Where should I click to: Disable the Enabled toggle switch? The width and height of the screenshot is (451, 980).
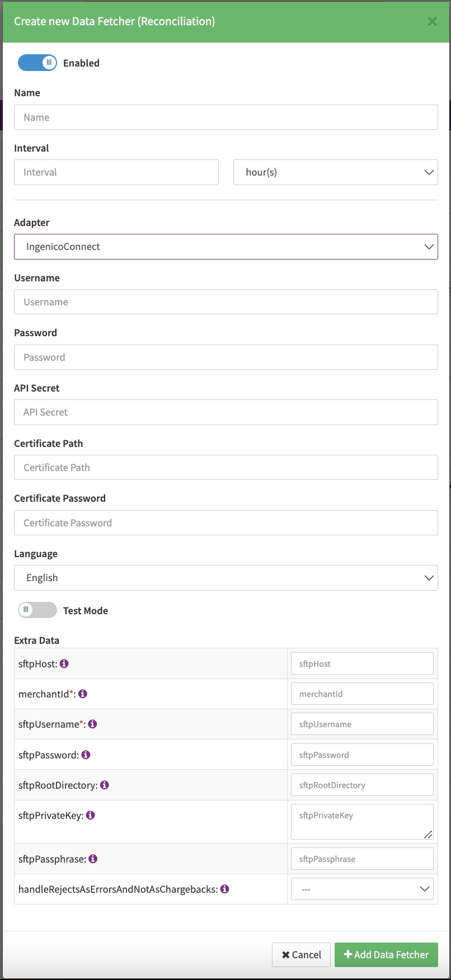click(37, 63)
